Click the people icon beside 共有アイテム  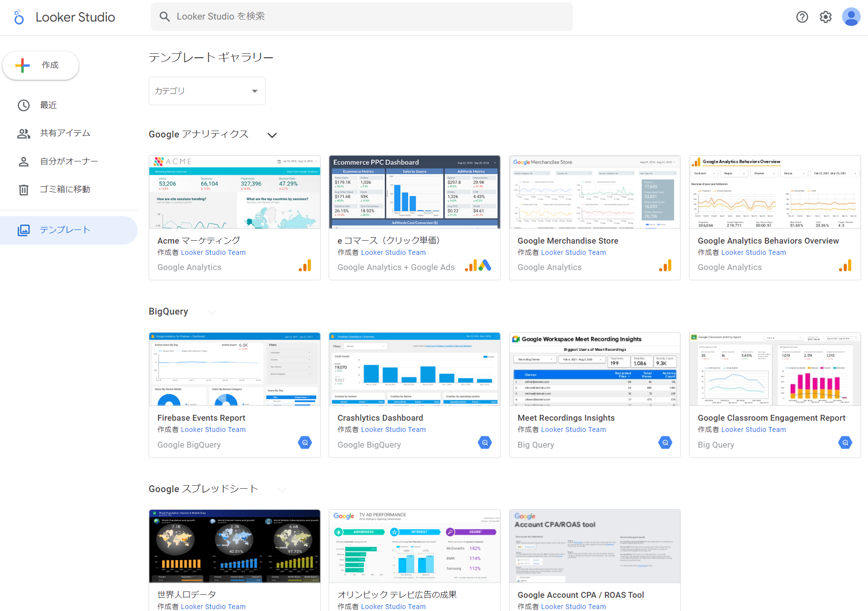[23, 134]
